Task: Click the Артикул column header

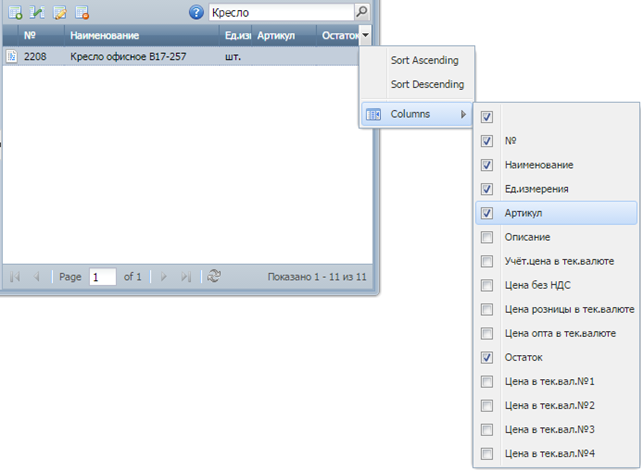Action: [x=285, y=36]
